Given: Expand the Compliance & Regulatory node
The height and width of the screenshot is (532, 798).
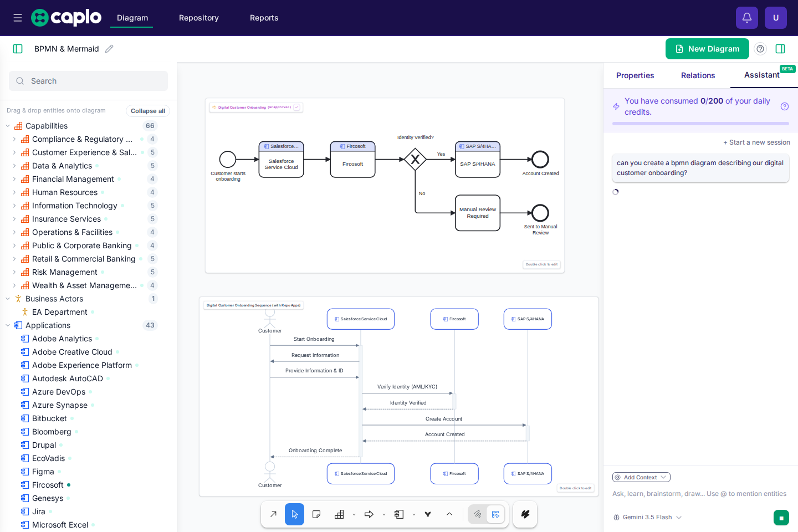Looking at the screenshot, I should 14,139.
